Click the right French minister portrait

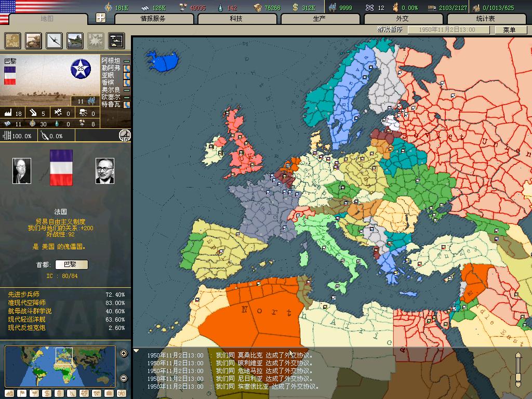click(105, 170)
